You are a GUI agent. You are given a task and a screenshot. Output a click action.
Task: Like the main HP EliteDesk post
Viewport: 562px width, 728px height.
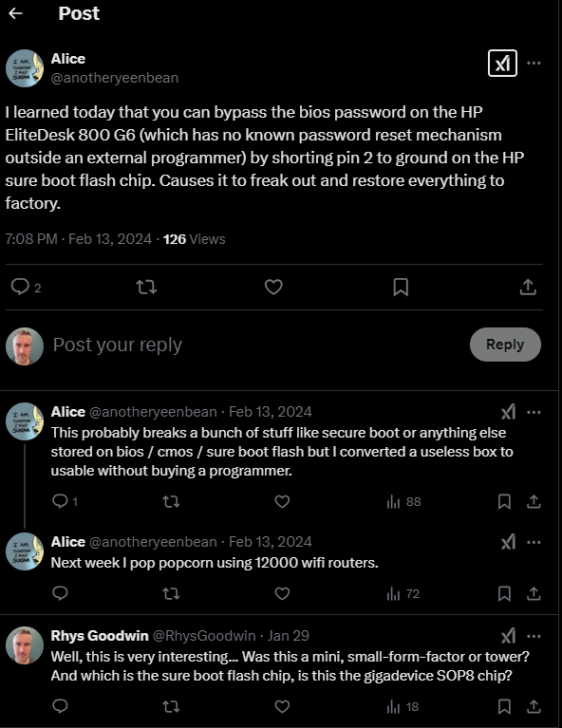[273, 287]
